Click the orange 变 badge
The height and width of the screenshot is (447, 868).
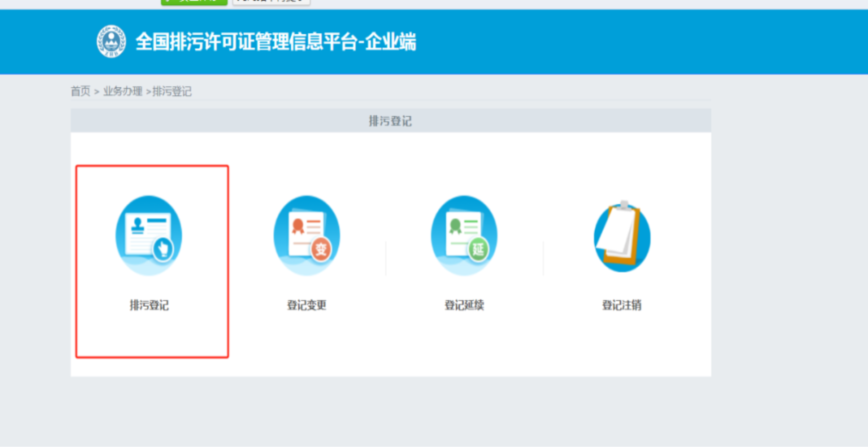tap(321, 250)
